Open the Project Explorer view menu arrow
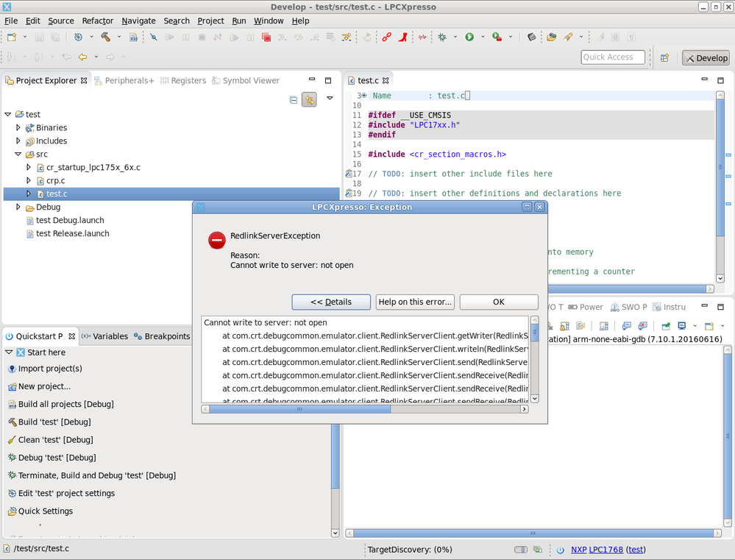This screenshot has width=735, height=560. click(x=330, y=98)
